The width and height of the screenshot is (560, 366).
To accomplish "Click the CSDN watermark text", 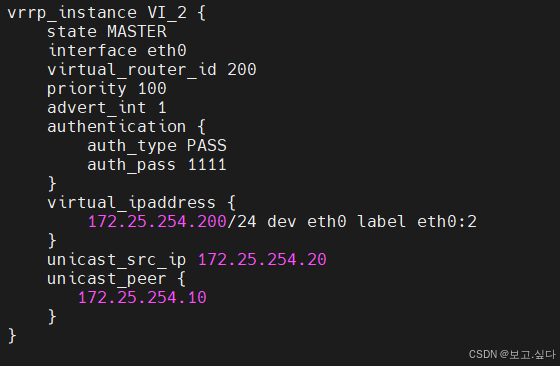I will (x=512, y=355).
